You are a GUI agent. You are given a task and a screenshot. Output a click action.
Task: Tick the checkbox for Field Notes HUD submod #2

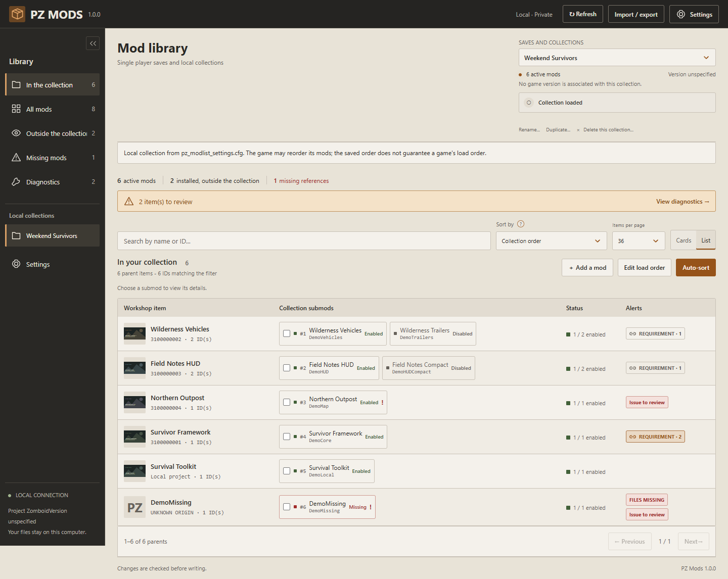click(x=287, y=368)
